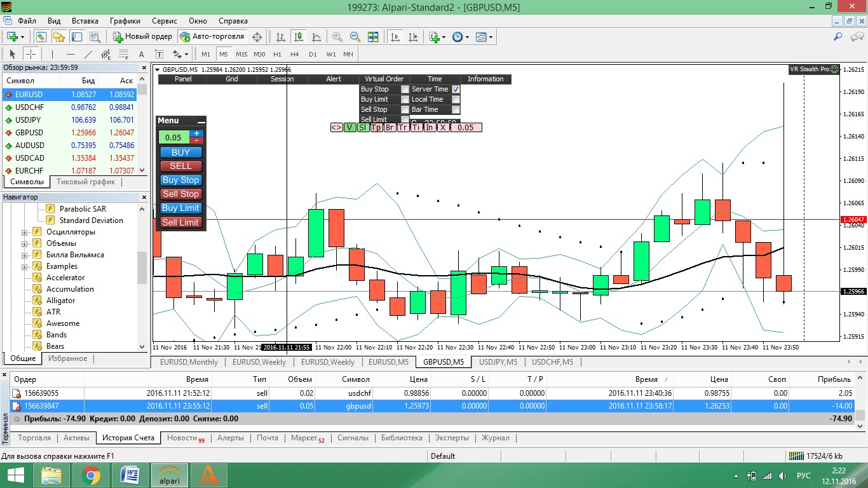
Task: Open the Сервис menu
Action: 165,21
